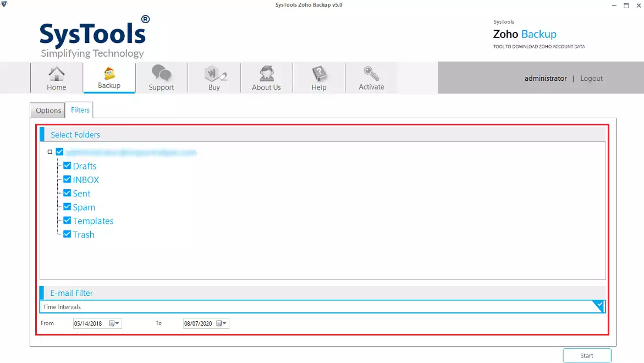This screenshot has height=363, width=644.
Task: Maximize the SysTools Zoho Backup window
Action: point(626,5)
